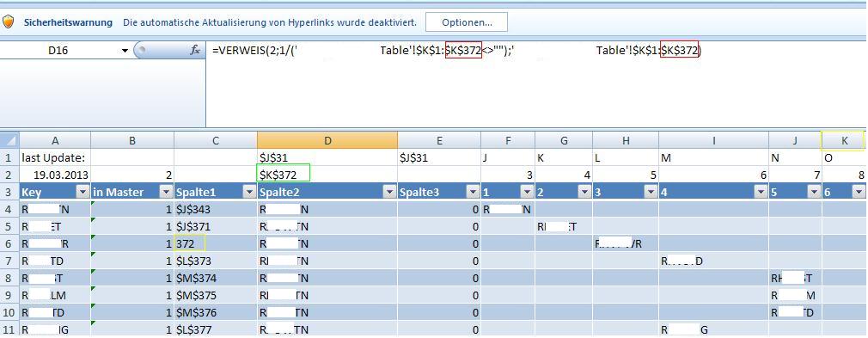The image size is (868, 338).
Task: Expand the Name Box dropdown arrow
Action: click(125, 51)
